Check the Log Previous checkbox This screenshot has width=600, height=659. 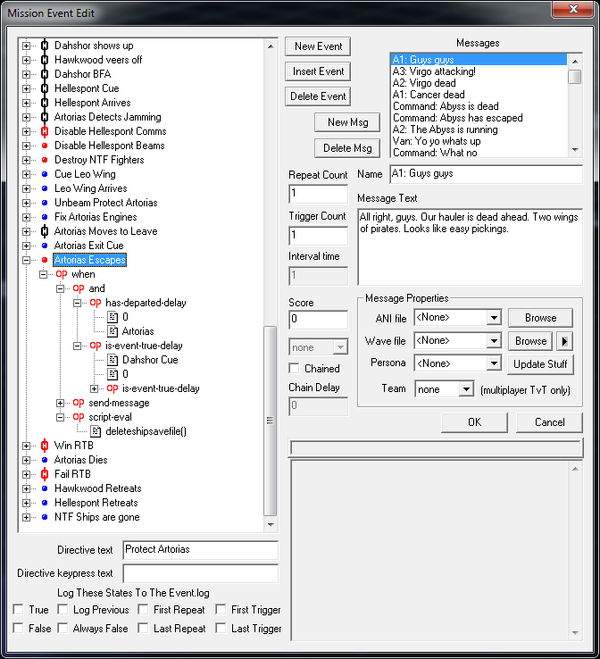click(x=61, y=609)
